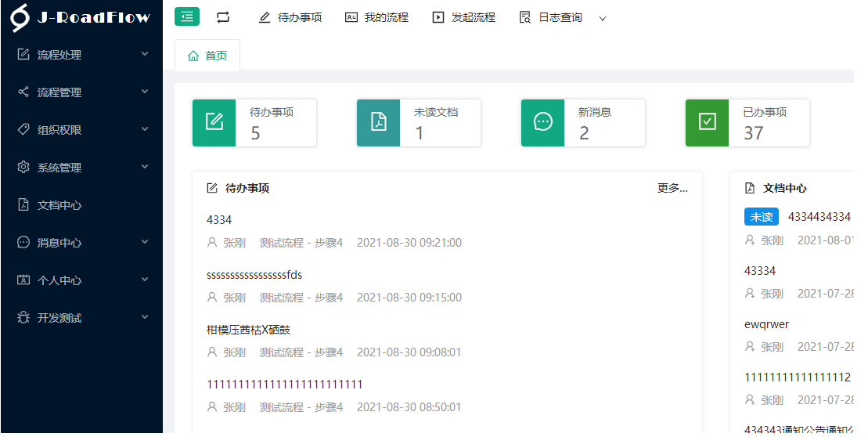868x437 pixels.
Task: Click ID card icon beside 我的流程
Action: click(351, 18)
